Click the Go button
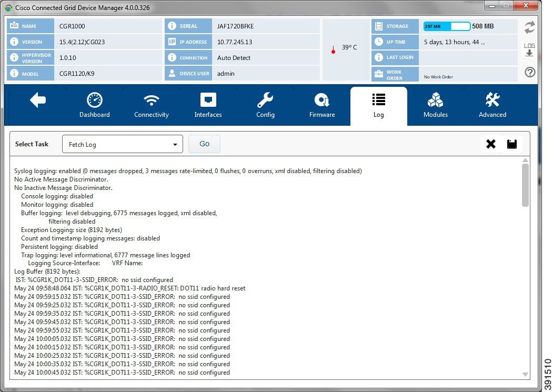The width and height of the screenshot is (553, 392). [x=204, y=144]
